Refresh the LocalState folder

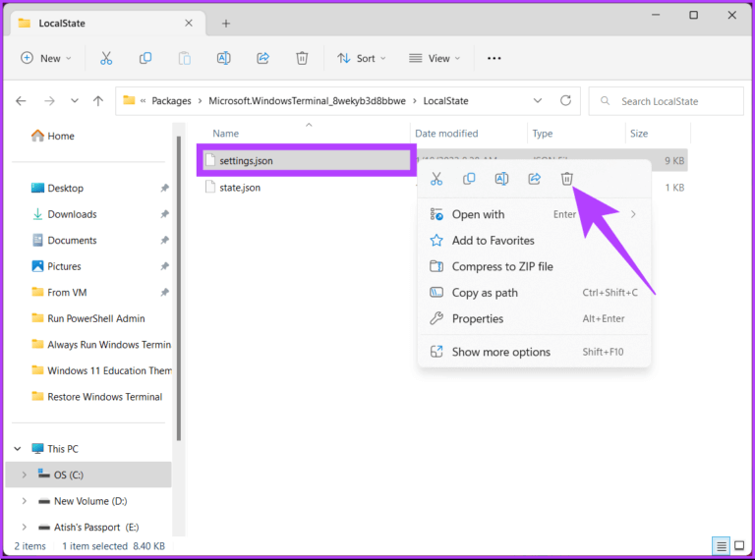point(566,100)
